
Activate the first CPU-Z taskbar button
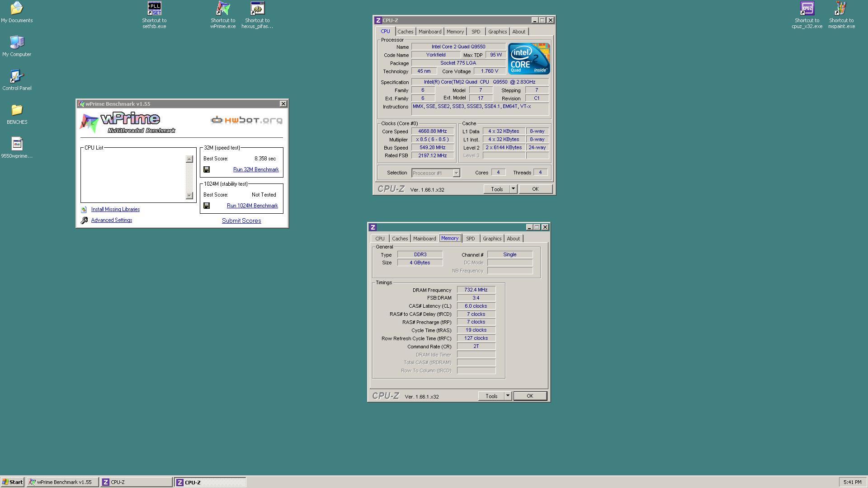click(136, 482)
